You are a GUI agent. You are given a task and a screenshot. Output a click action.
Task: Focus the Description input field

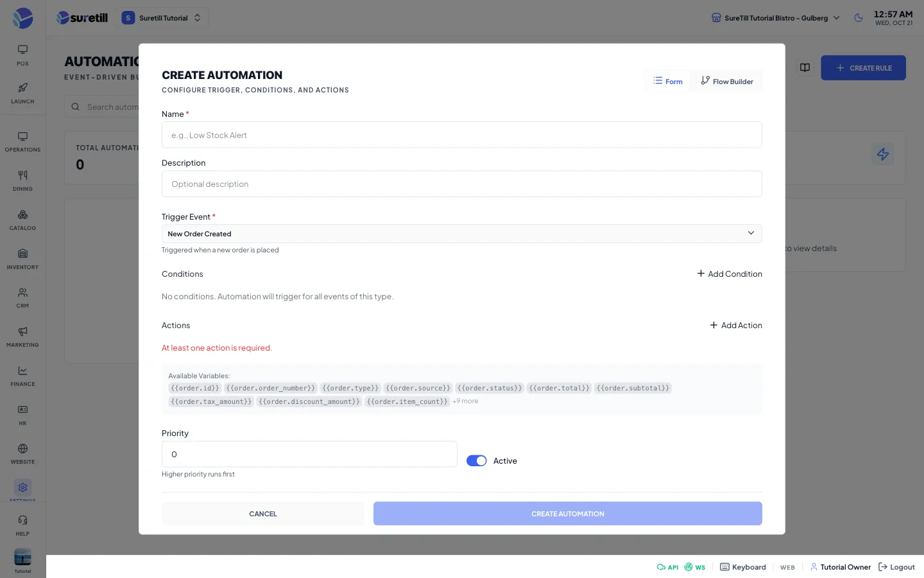click(x=461, y=184)
